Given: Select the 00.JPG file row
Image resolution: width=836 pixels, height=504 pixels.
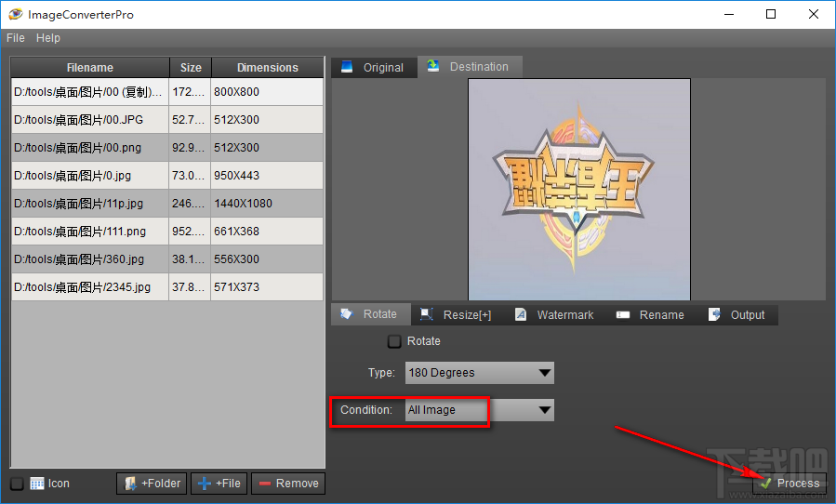Looking at the screenshot, I should [x=167, y=119].
